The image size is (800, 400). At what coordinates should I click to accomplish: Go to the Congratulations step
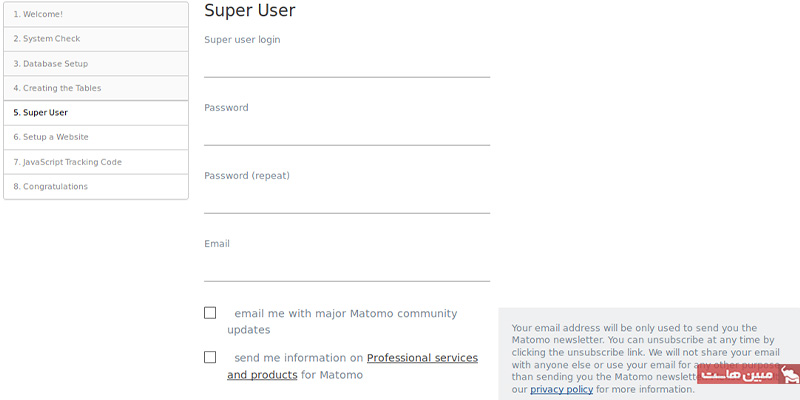pyautogui.click(x=96, y=186)
